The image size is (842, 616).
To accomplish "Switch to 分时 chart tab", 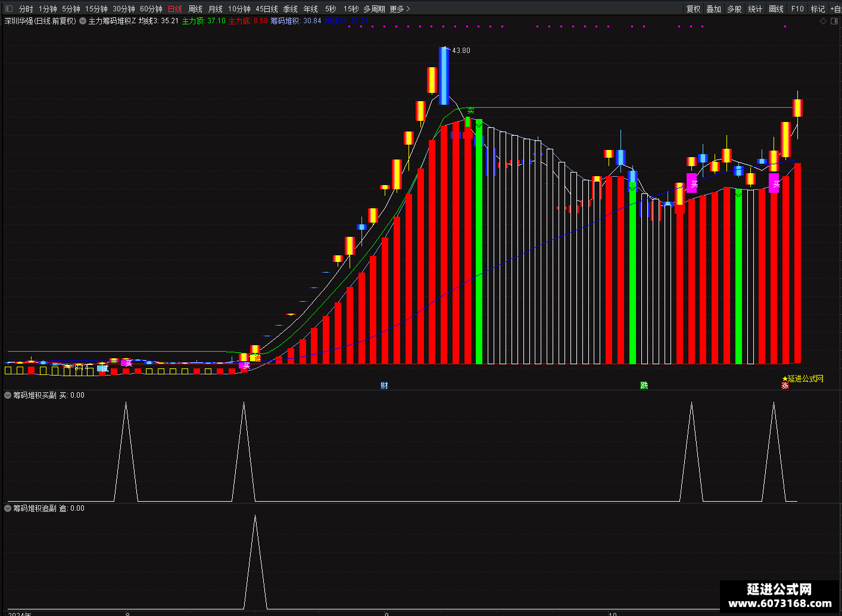I will tap(26, 9).
